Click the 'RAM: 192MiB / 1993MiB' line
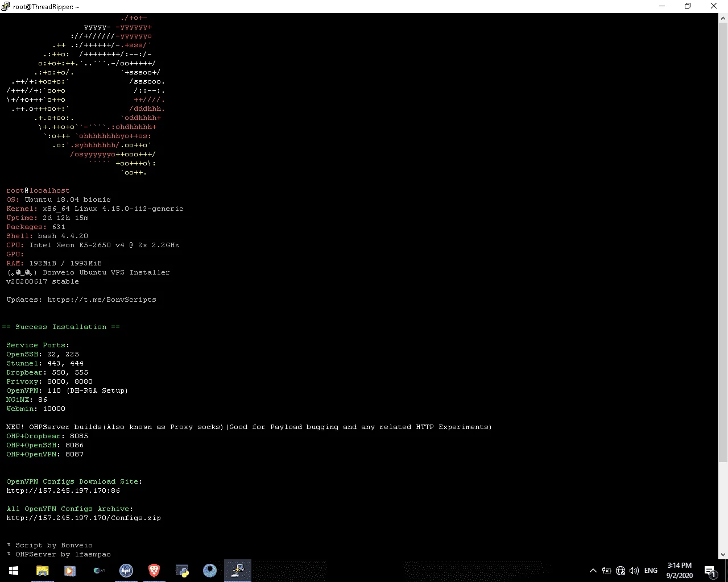Screen dimensions: 728x582 click(54, 263)
